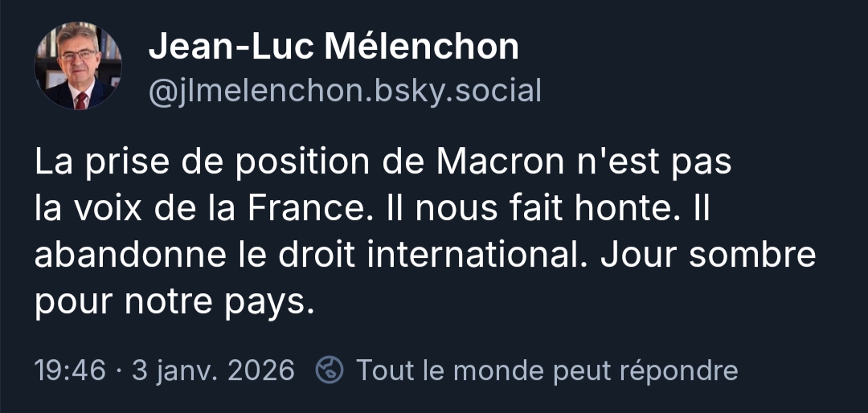Click the display name Jean-Luc Mélenchon

(334, 48)
